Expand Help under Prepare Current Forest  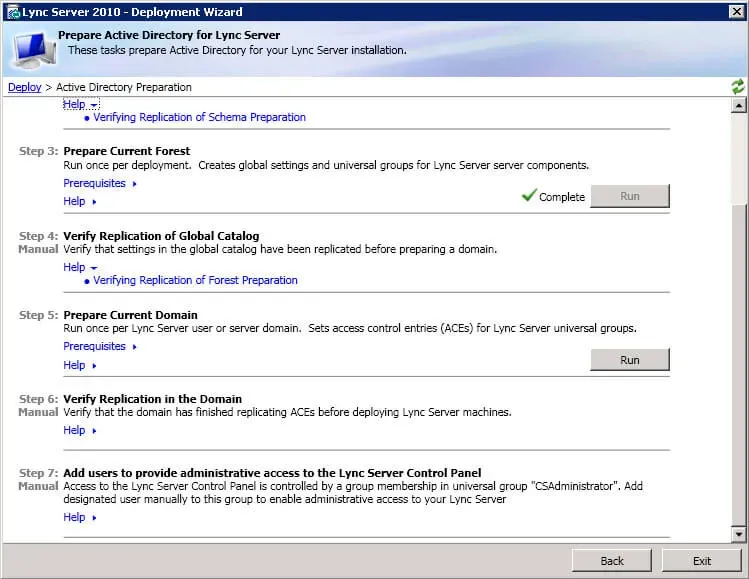[x=80, y=202]
